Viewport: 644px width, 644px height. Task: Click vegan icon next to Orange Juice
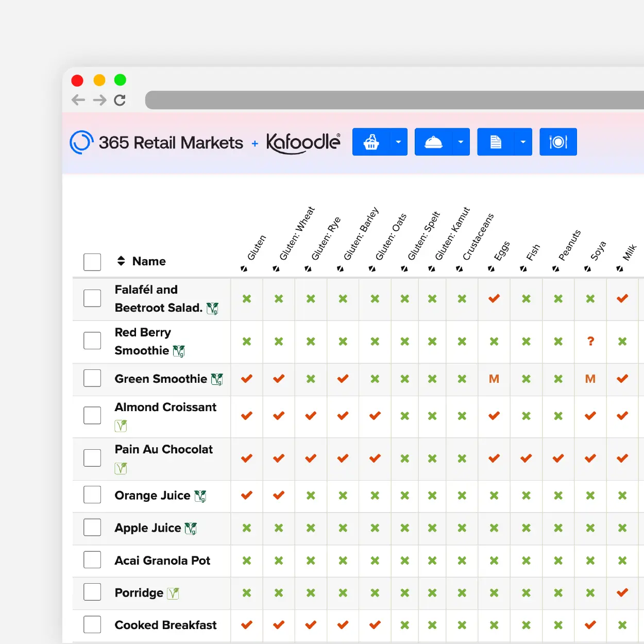pos(200,496)
